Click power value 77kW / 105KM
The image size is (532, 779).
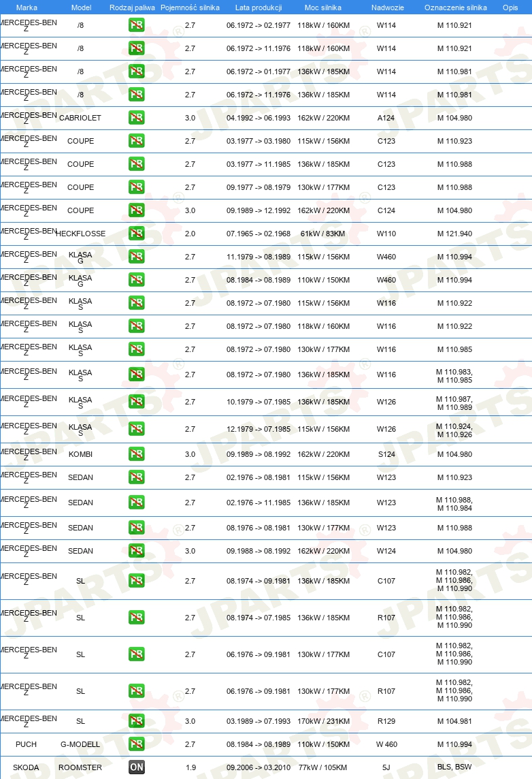tap(322, 767)
